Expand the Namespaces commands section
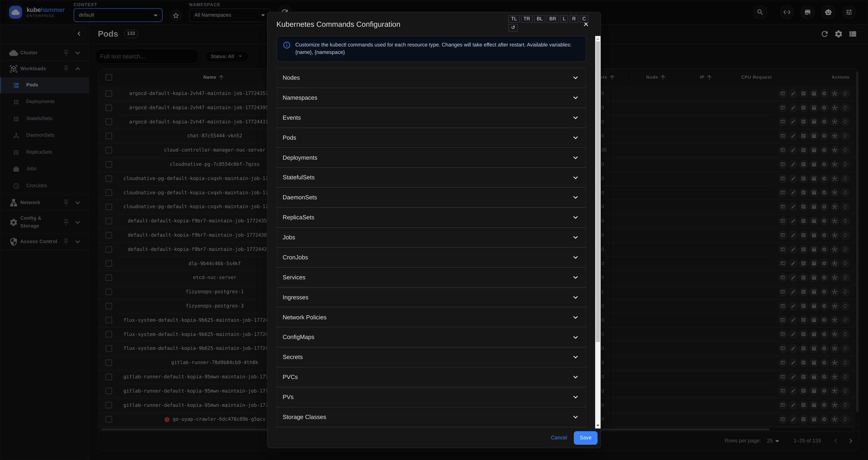 coord(431,98)
